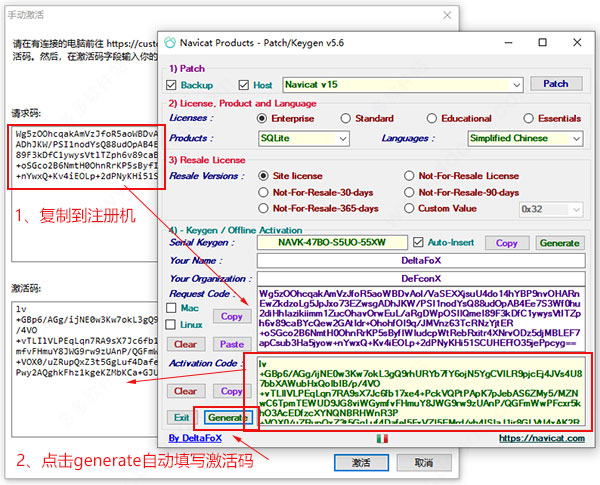Copy the serial key with Copy button
The image size is (600, 485).
(x=507, y=243)
